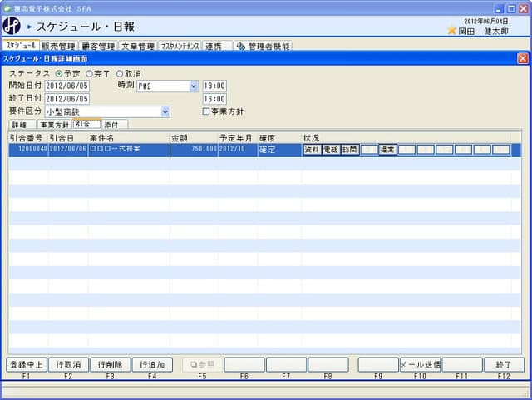Open the 時刻 PM2 dropdown

point(194,86)
